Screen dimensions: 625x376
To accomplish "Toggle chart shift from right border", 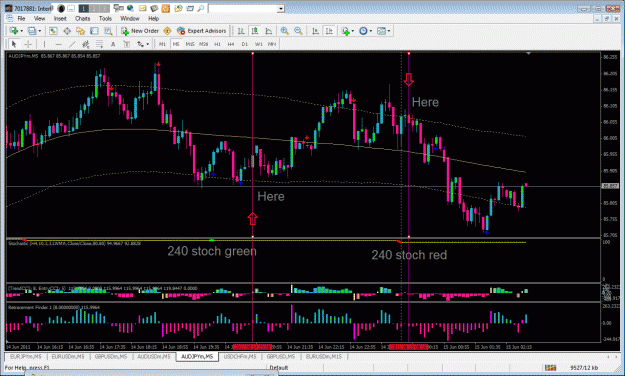I will (x=329, y=31).
